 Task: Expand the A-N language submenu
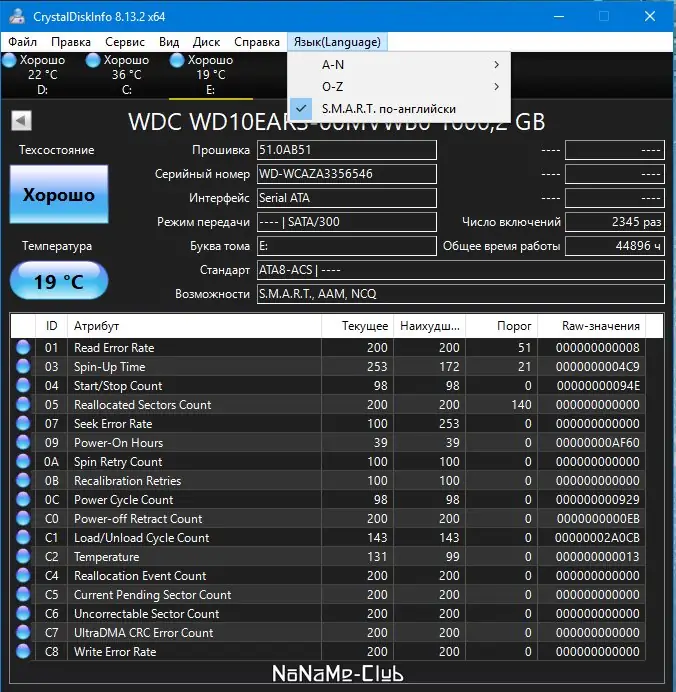coord(399,64)
